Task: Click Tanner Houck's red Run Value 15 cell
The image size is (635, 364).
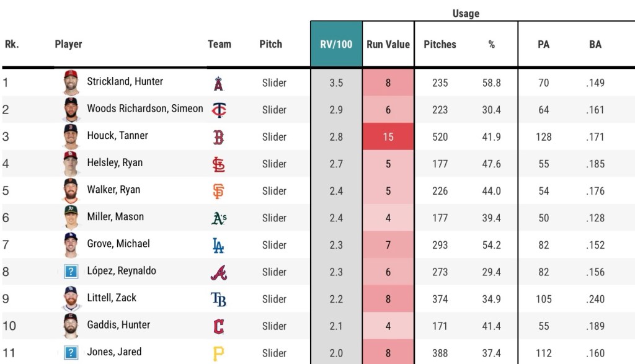Action: (x=388, y=137)
